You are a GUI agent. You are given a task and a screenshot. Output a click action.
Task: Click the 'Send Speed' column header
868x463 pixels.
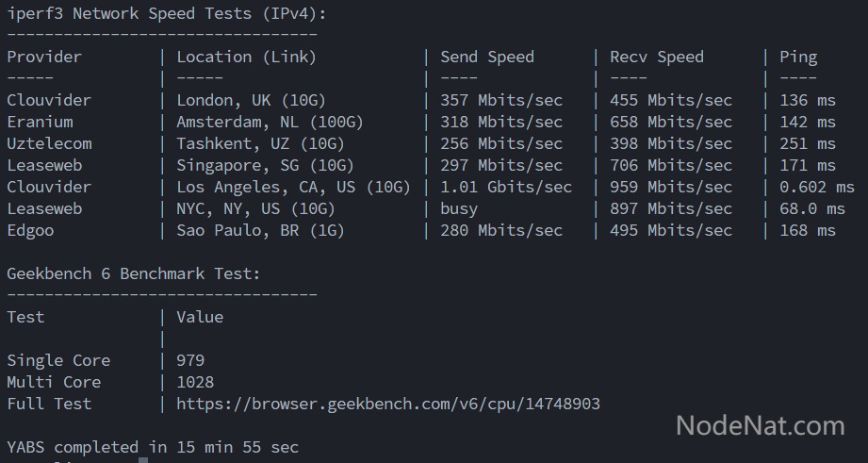point(486,57)
